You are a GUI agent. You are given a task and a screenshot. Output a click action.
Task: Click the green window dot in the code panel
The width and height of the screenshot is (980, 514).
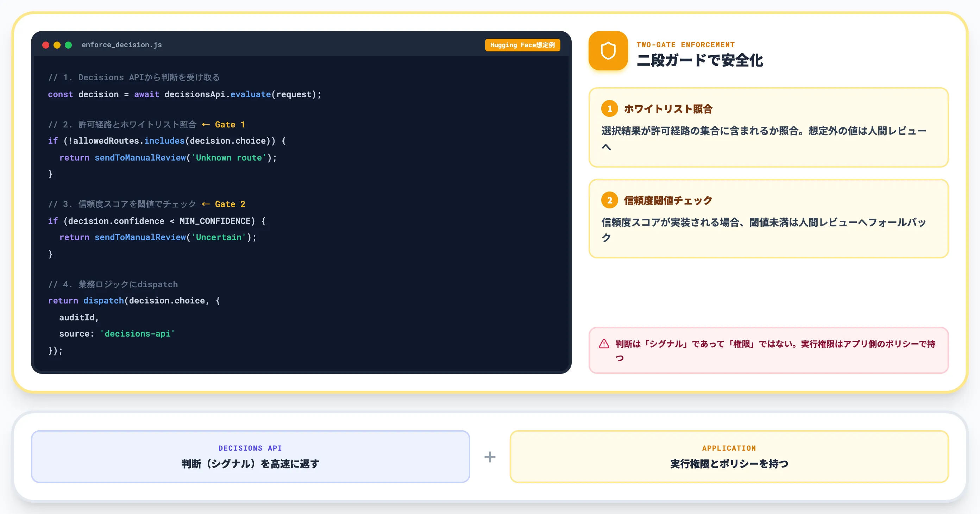tap(69, 45)
